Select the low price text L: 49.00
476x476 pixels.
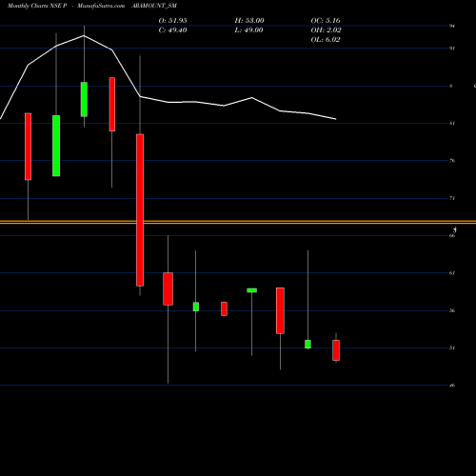(248, 30)
